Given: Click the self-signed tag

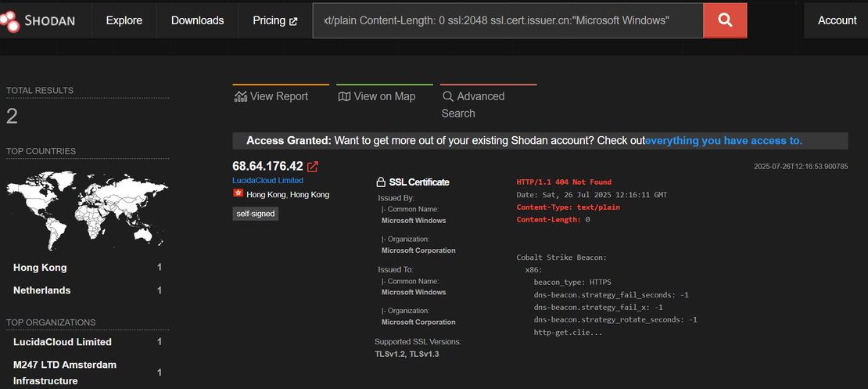Looking at the screenshot, I should click(x=255, y=213).
